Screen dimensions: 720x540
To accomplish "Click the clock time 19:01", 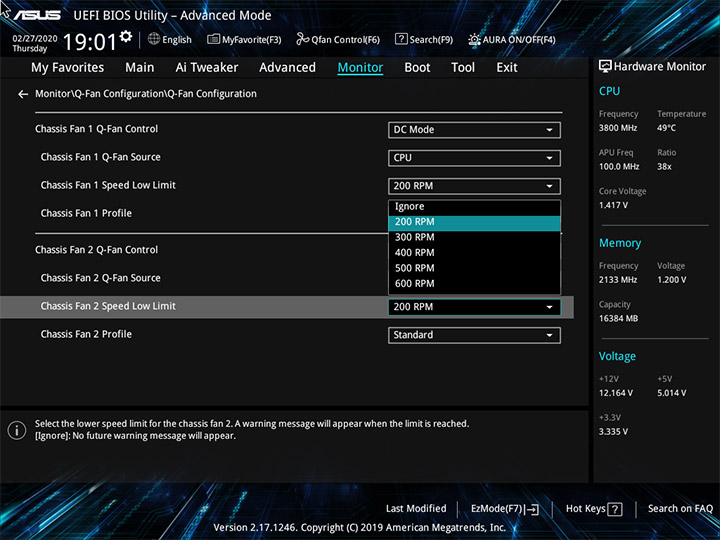I will tap(90, 43).
